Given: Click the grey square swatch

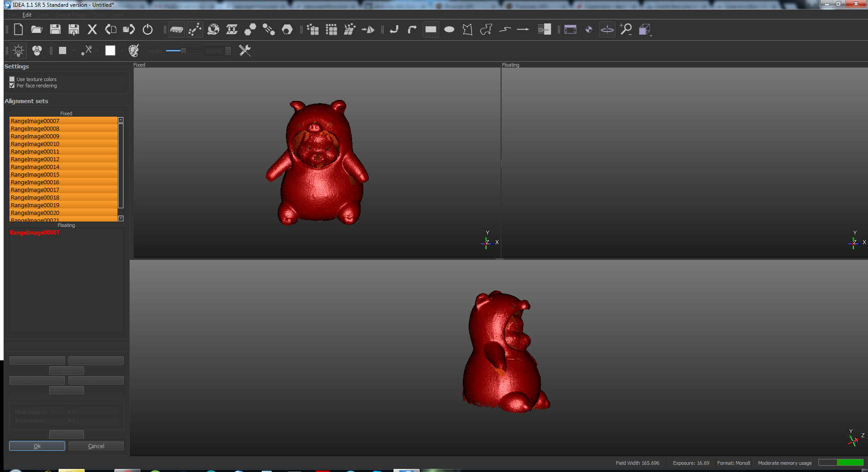Looking at the screenshot, I should pyautogui.click(x=63, y=50).
